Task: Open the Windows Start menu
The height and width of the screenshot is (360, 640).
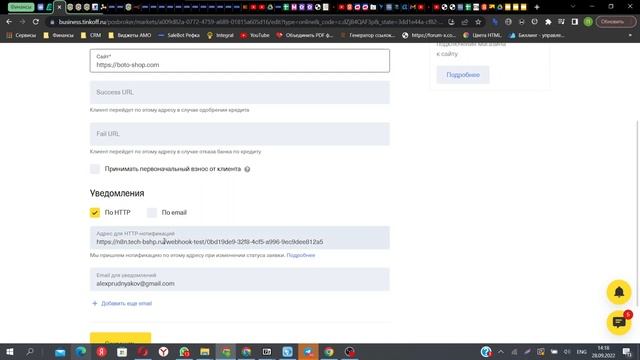Action: click(10, 352)
